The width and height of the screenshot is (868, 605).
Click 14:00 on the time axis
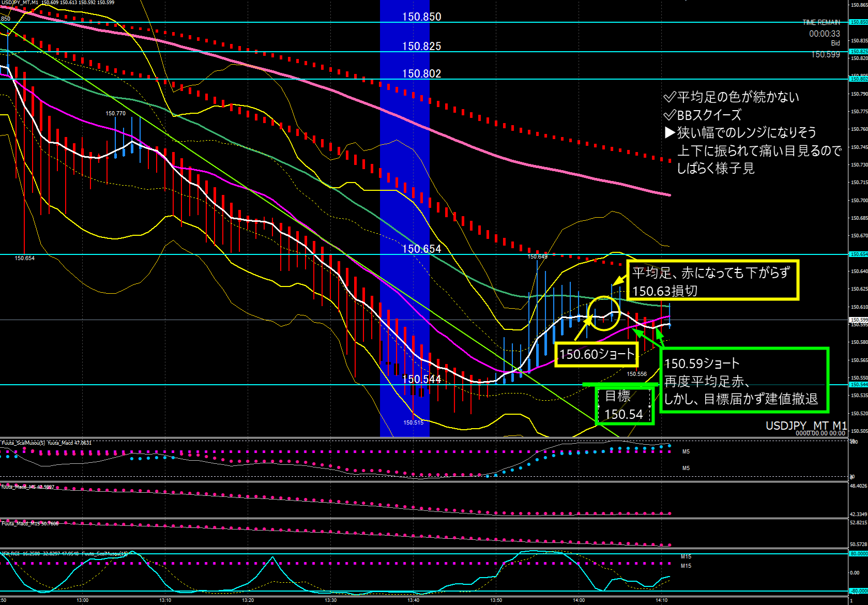click(579, 600)
